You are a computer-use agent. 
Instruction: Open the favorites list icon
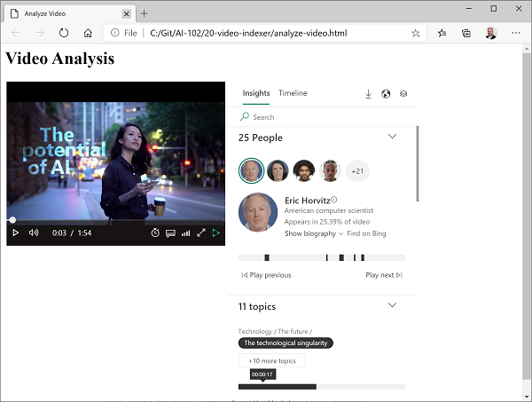click(x=442, y=33)
